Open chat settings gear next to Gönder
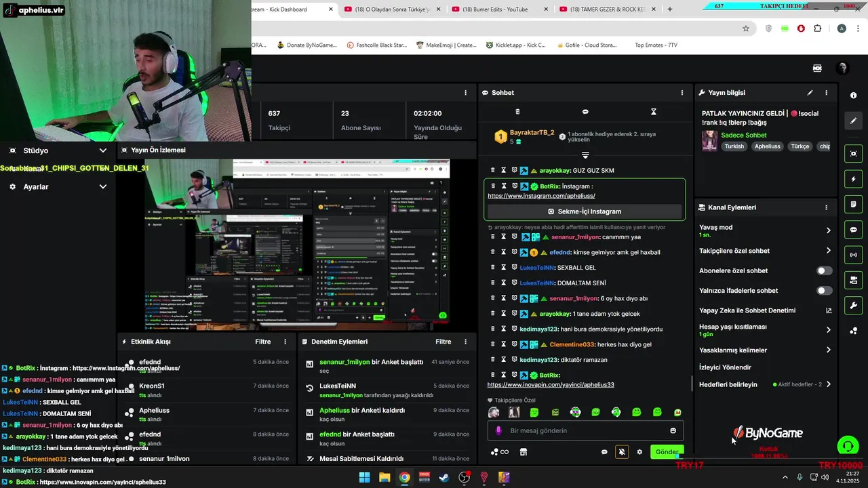This screenshot has width=868, height=488. pos(639,452)
